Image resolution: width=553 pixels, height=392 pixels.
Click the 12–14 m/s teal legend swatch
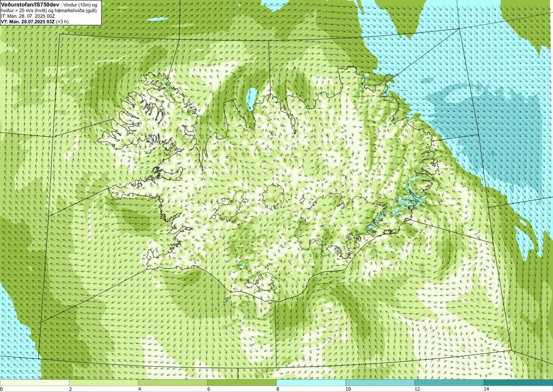point(449,383)
